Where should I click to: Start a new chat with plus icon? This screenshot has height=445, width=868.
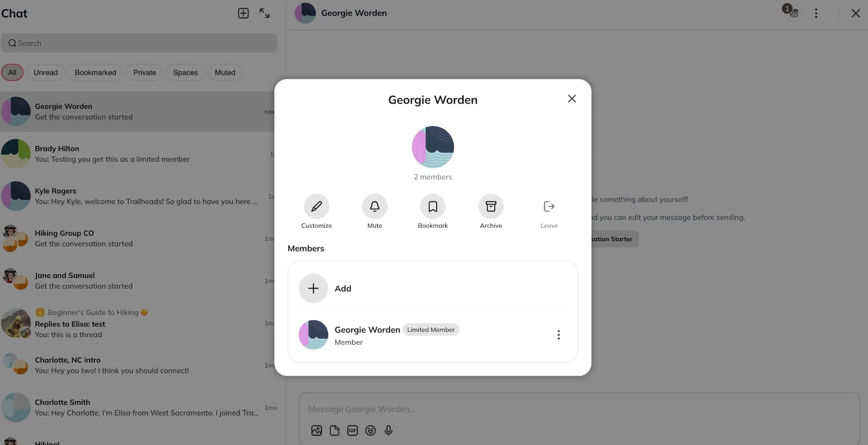(x=243, y=13)
